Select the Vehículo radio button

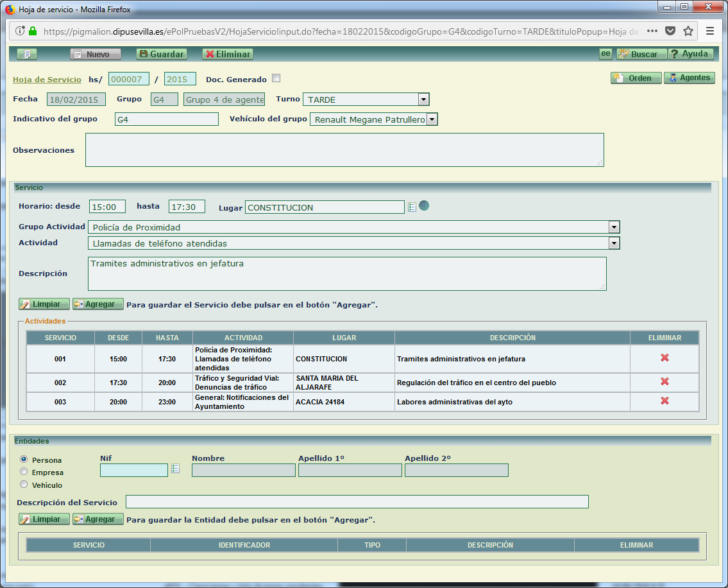[24, 485]
